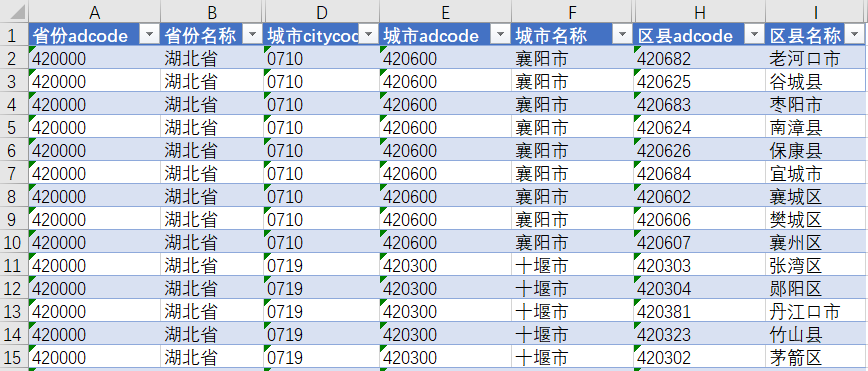Select cell with code 420602
Viewport: 868px width, 371px height.
(x=700, y=196)
